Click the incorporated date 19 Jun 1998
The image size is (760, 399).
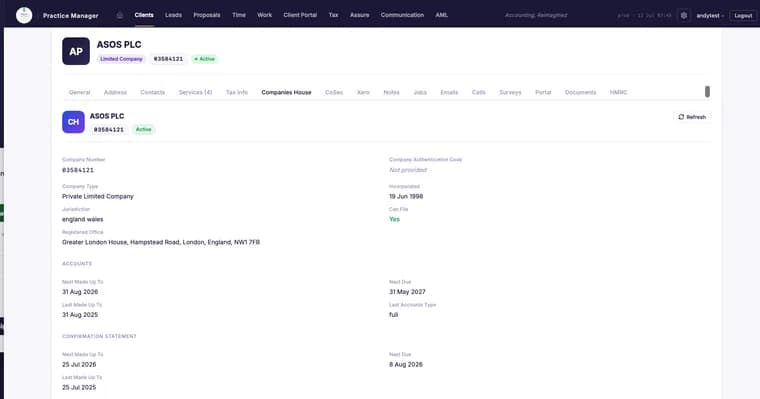(x=406, y=196)
